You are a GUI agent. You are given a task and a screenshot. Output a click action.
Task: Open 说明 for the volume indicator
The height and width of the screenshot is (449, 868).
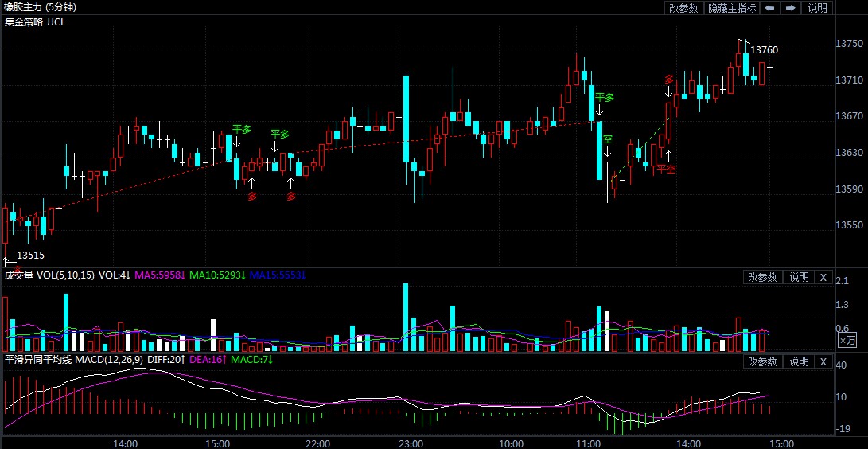(799, 277)
